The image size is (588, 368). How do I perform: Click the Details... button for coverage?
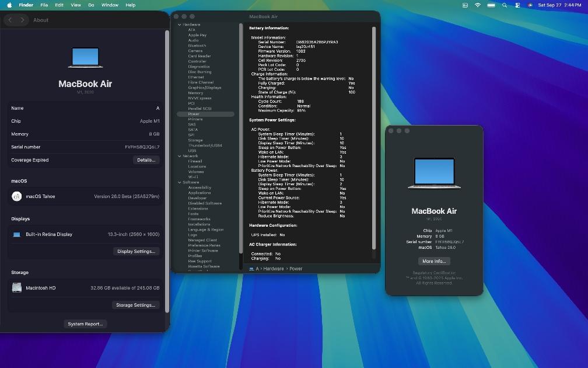coord(146,160)
